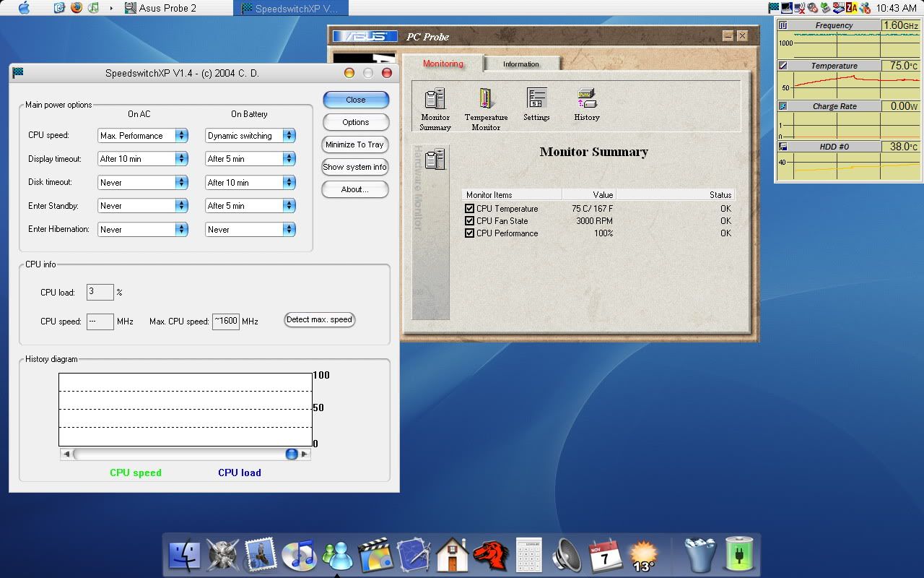The image size is (924, 578).
Task: Select SpeedswitchXP taskbar item
Action: pyautogui.click(x=292, y=8)
